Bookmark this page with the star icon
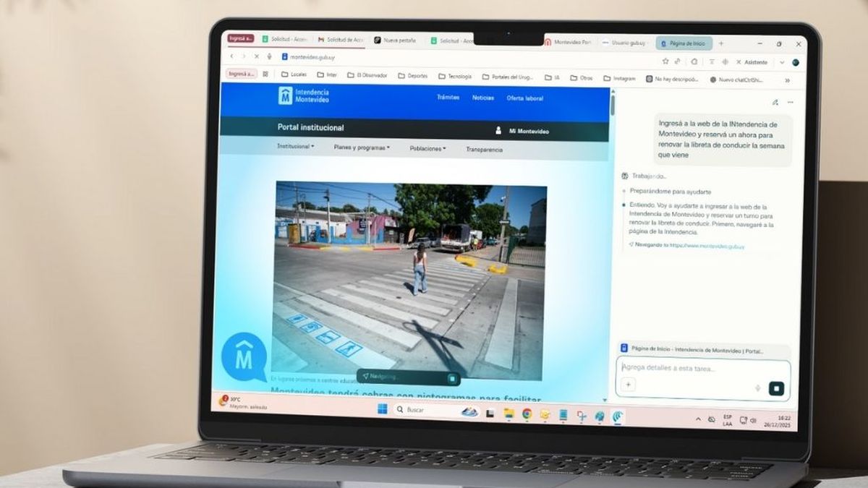Viewport: 868px width, 488px height. [x=666, y=61]
